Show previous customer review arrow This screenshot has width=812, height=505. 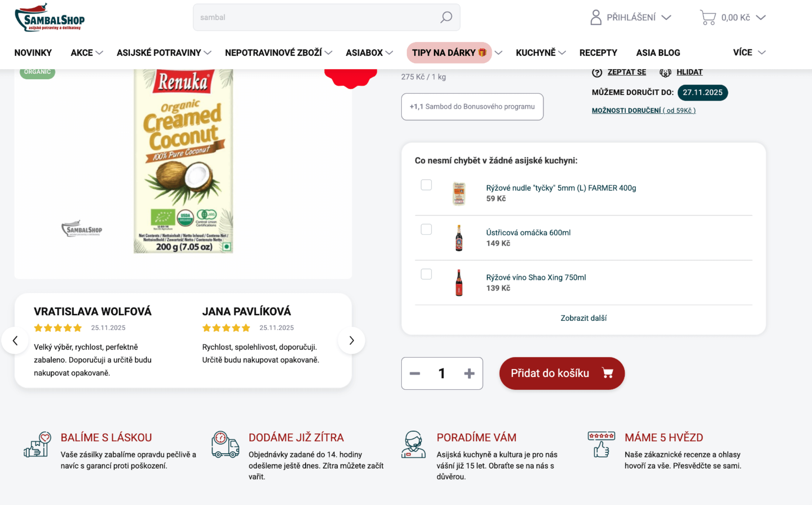click(15, 340)
